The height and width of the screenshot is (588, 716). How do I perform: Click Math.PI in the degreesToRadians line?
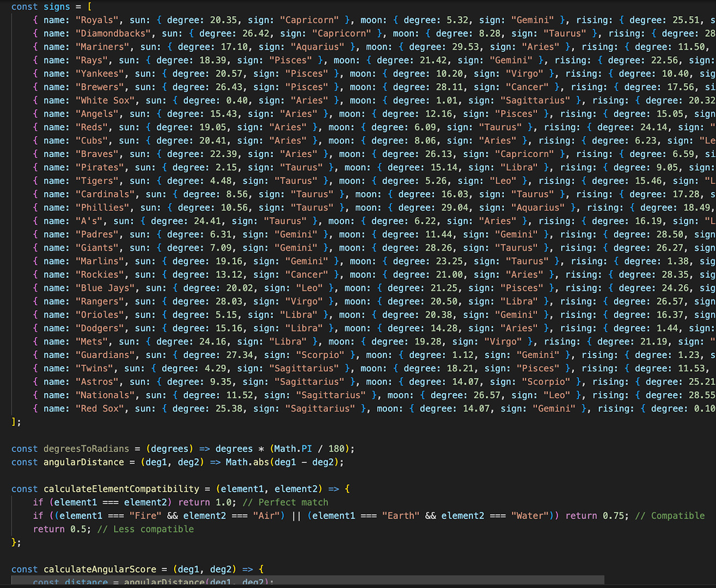coord(293,449)
